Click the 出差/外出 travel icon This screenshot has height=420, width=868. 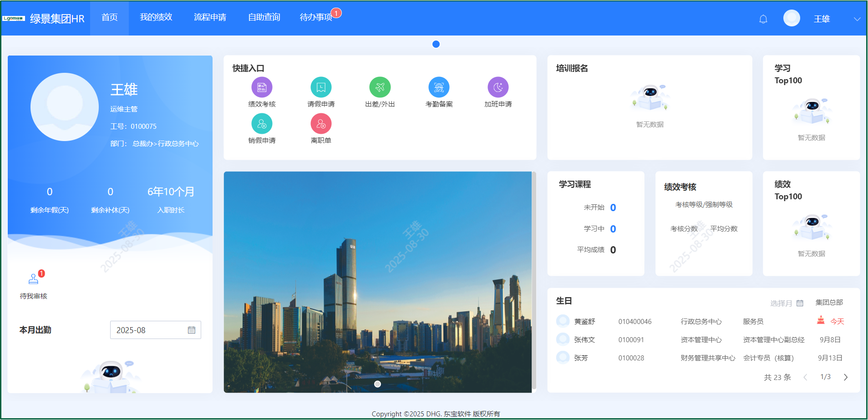click(380, 87)
